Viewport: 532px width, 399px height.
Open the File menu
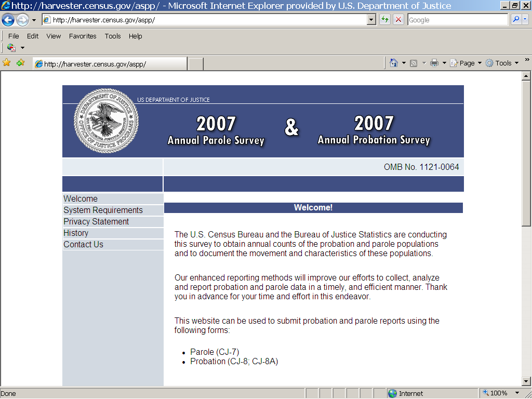[14, 36]
